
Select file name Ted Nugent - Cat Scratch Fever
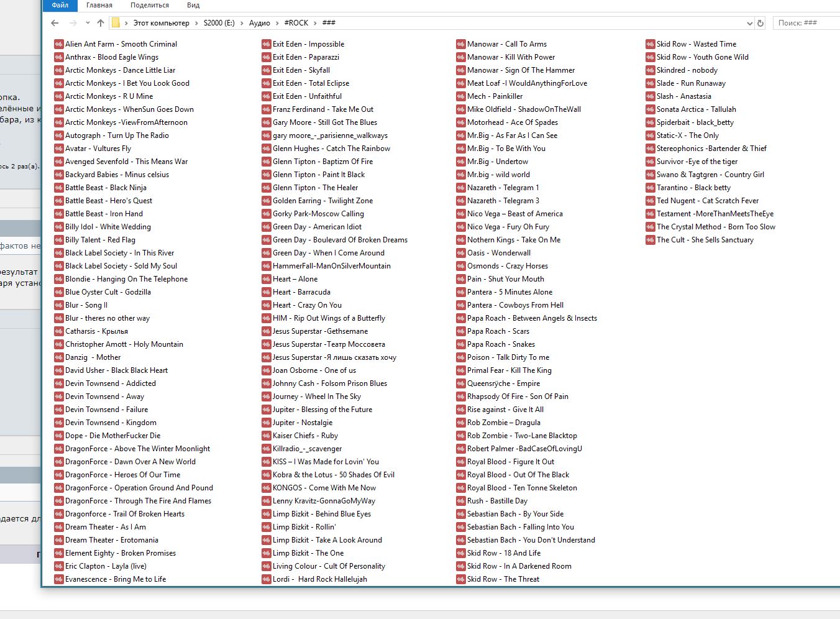tap(708, 201)
